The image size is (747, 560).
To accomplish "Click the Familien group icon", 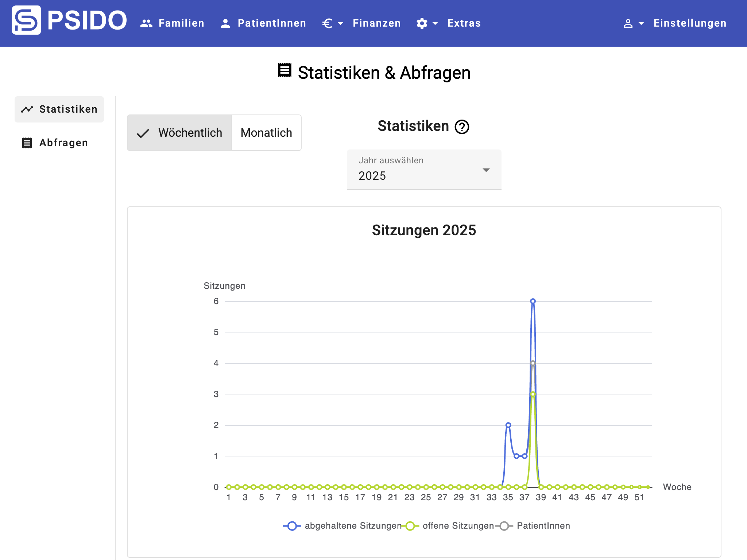I will pos(146,23).
